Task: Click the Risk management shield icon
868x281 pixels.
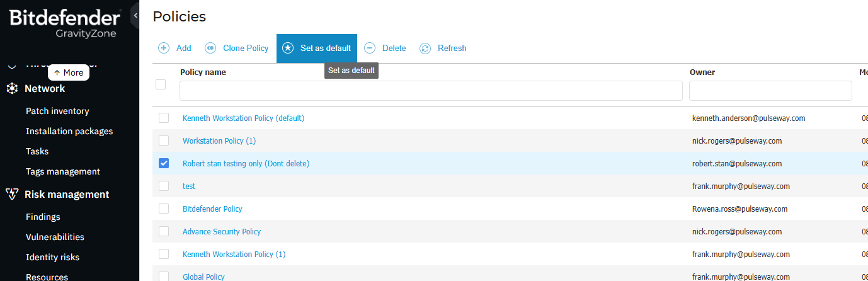Action: 12,194
